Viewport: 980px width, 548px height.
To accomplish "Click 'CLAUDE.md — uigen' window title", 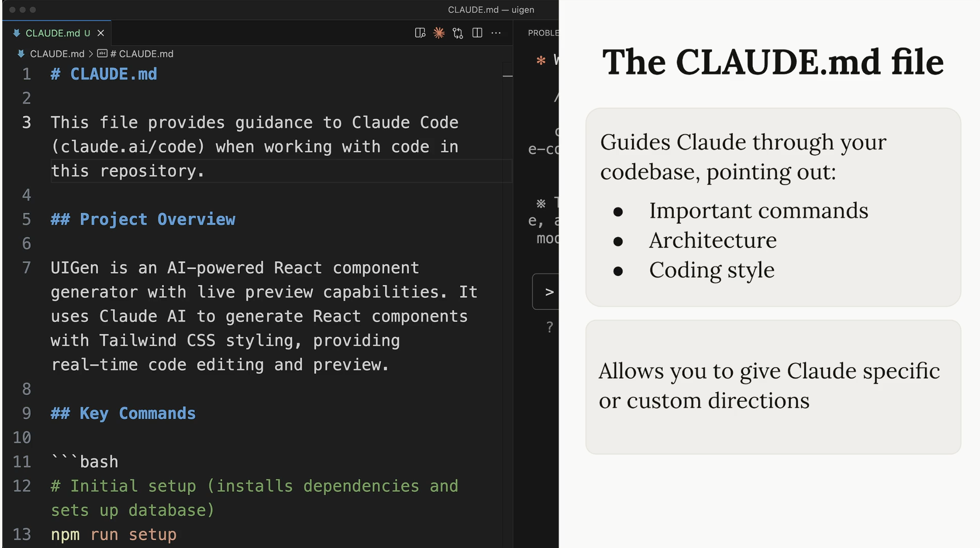I will [x=491, y=10].
